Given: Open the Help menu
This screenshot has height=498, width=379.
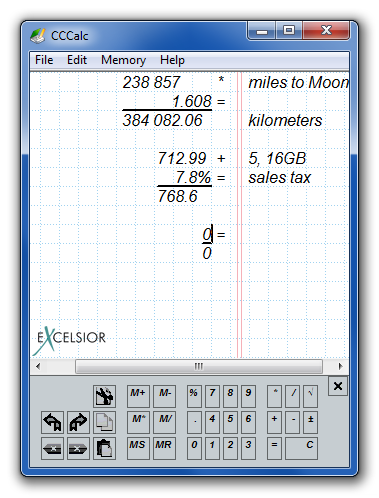Looking at the screenshot, I should [172, 60].
